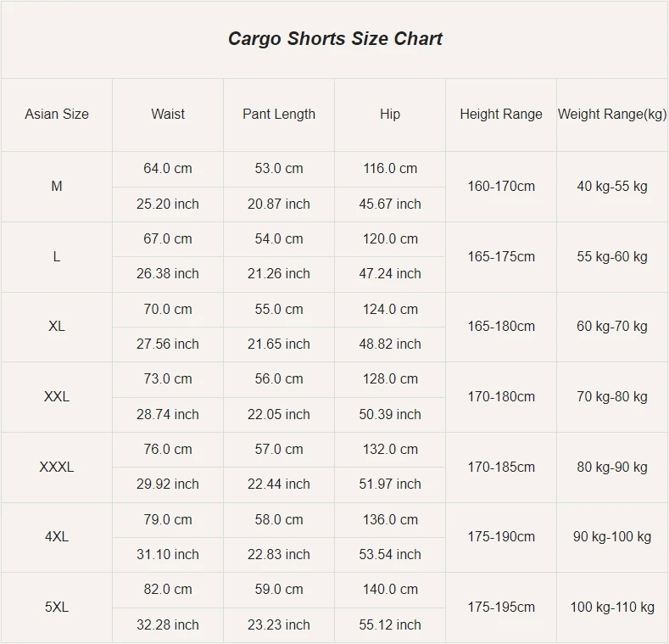Select the Asian Size column header
This screenshot has width=669, height=644.
57,114
